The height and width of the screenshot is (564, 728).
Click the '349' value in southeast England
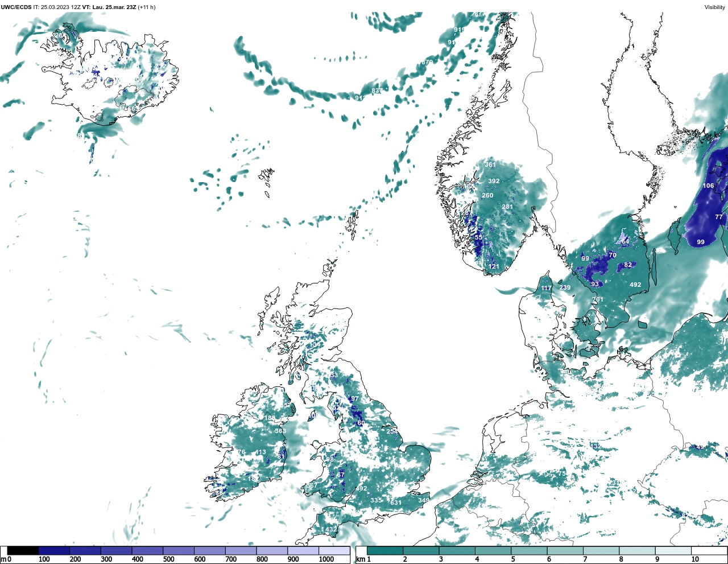click(424, 500)
